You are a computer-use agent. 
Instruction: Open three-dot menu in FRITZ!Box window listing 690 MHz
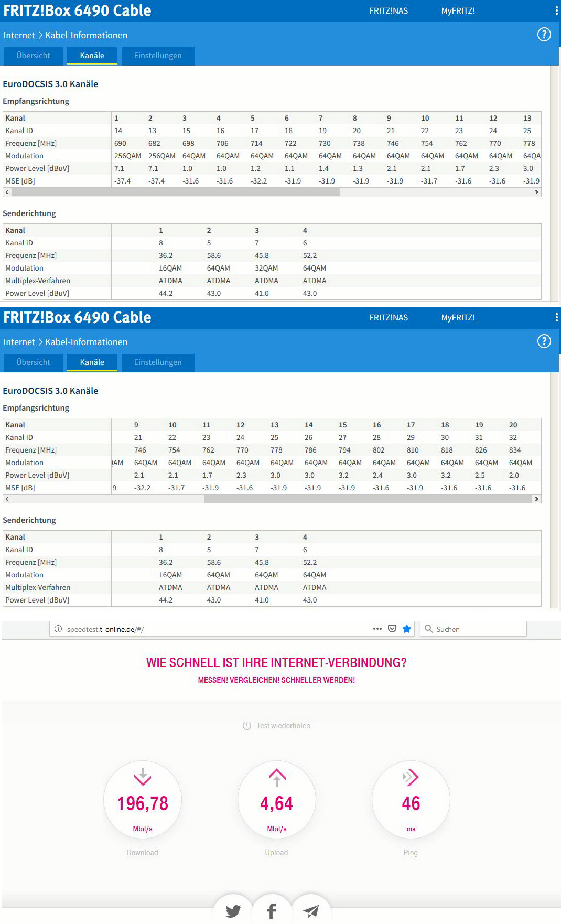[556, 10]
